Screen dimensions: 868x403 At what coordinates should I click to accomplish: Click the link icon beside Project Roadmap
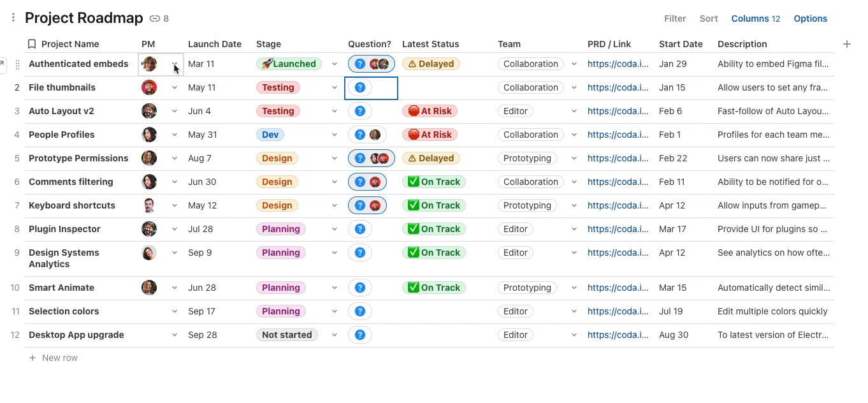(x=155, y=19)
